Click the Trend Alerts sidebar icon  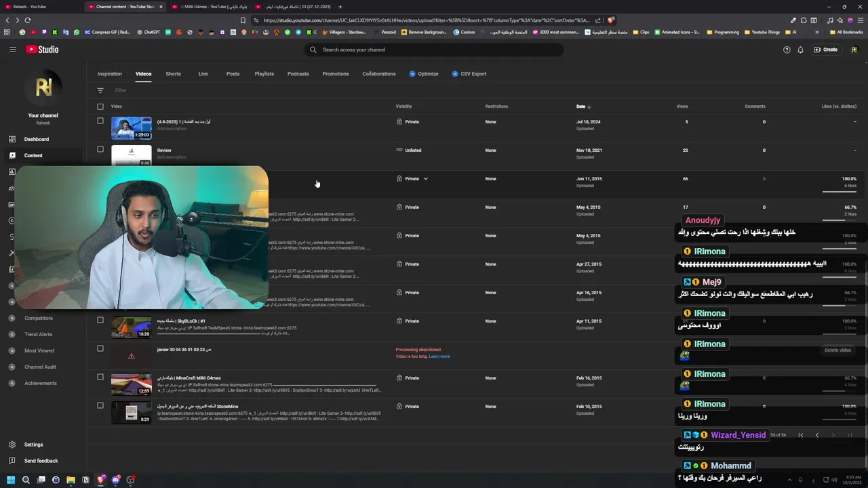pos(12,334)
